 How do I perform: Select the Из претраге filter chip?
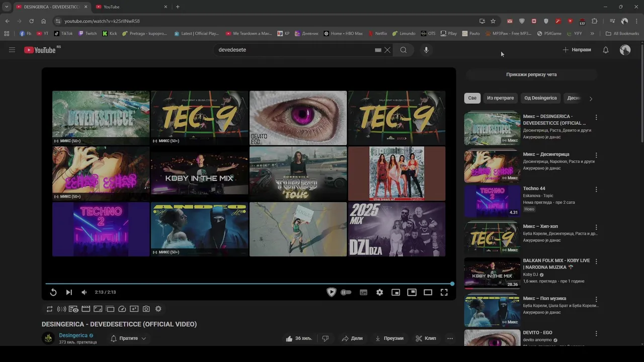[x=500, y=98]
